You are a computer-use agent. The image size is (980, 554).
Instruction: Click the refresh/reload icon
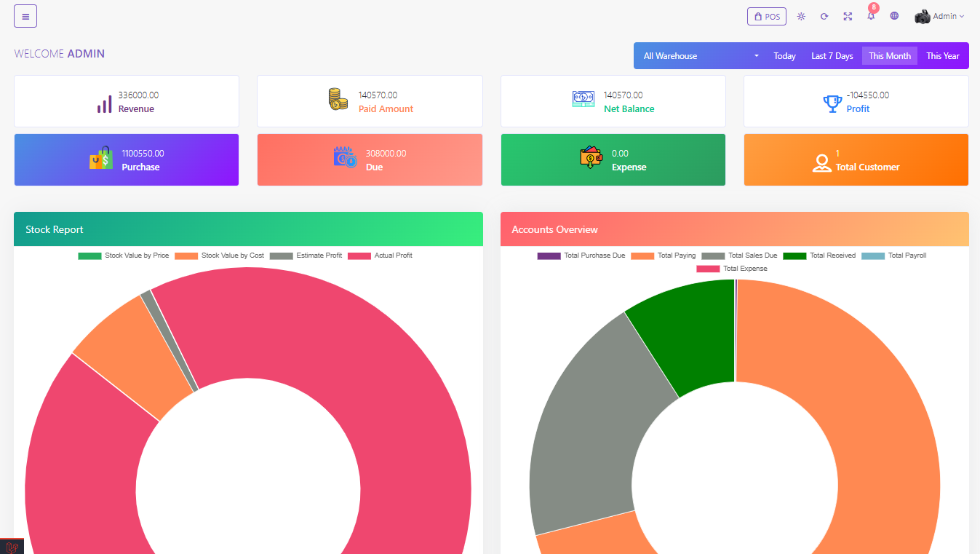pyautogui.click(x=824, y=16)
